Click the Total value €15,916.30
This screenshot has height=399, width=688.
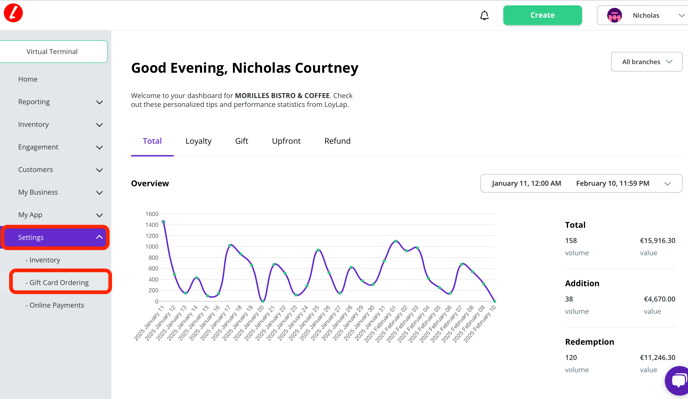[x=657, y=241]
